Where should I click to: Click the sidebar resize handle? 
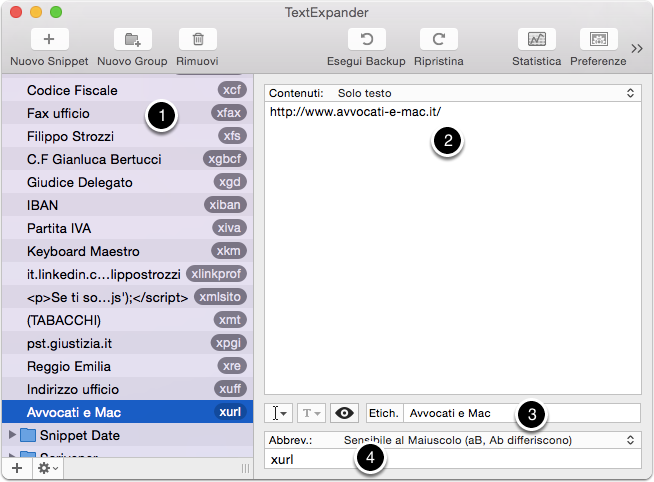pyautogui.click(x=245, y=469)
